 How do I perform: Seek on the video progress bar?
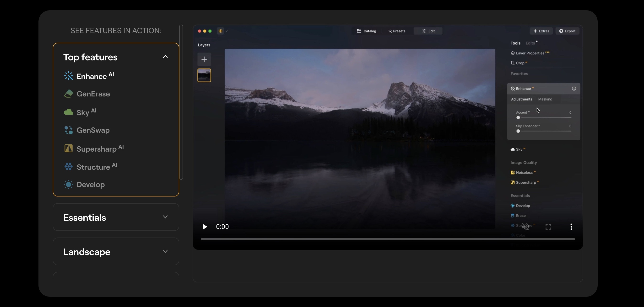tap(388, 239)
